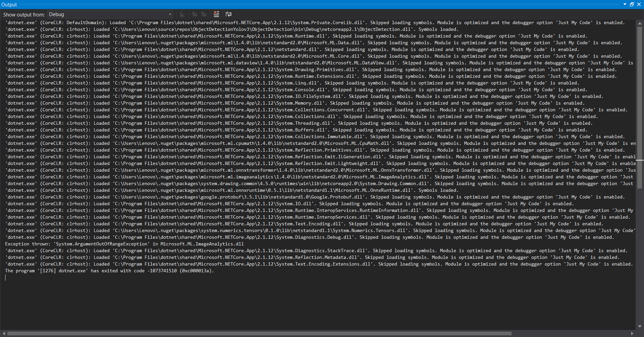Select the Find Message in Code icon
The height and width of the screenshot is (337, 644).
point(182,14)
